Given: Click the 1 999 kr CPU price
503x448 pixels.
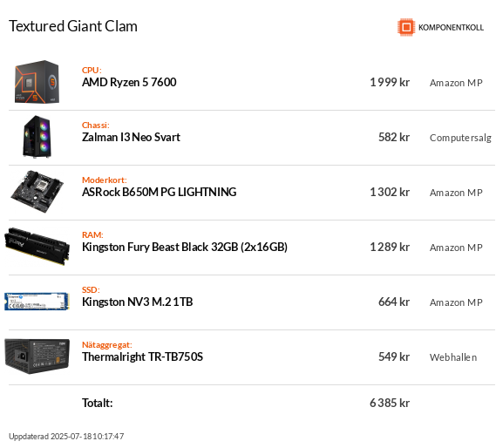Looking at the screenshot, I should tap(390, 83).
